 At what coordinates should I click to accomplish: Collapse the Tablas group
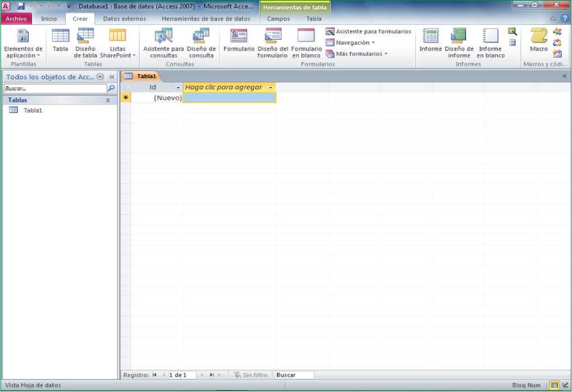coord(108,100)
